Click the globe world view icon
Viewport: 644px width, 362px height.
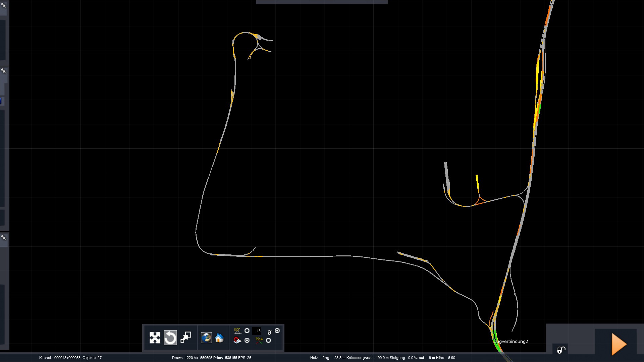206,338
